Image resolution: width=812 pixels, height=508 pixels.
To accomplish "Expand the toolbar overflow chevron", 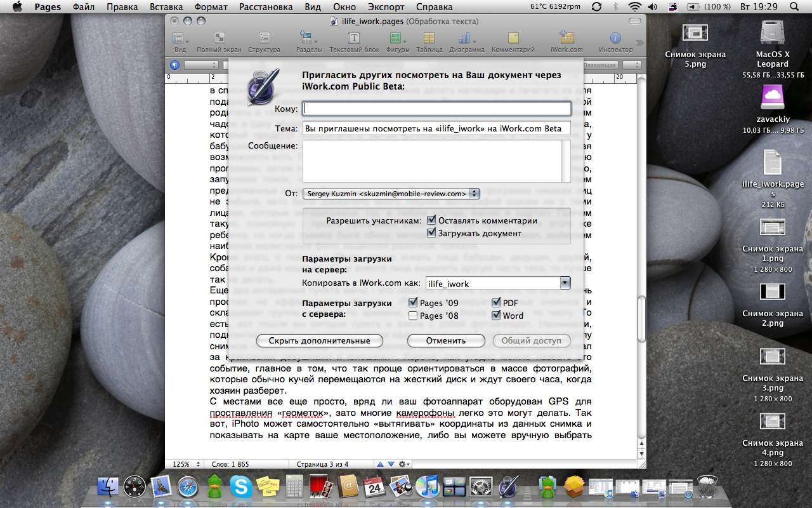I will 639,43.
